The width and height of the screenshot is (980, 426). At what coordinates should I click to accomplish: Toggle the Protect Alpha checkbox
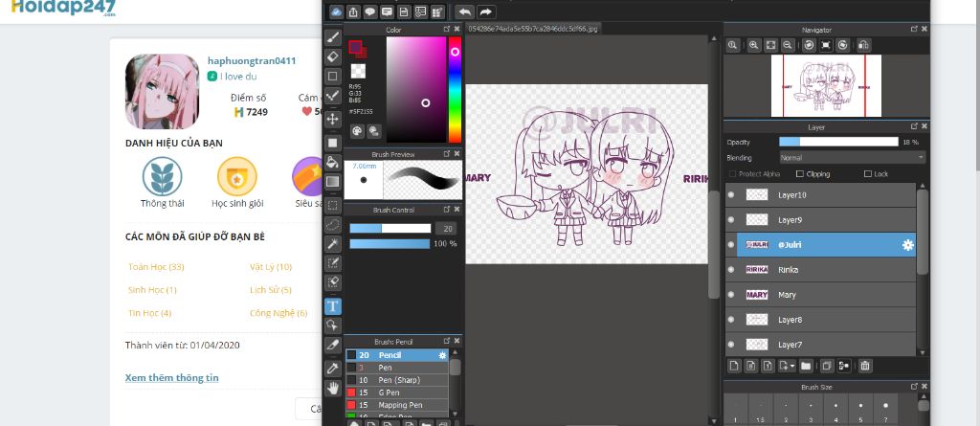point(733,174)
